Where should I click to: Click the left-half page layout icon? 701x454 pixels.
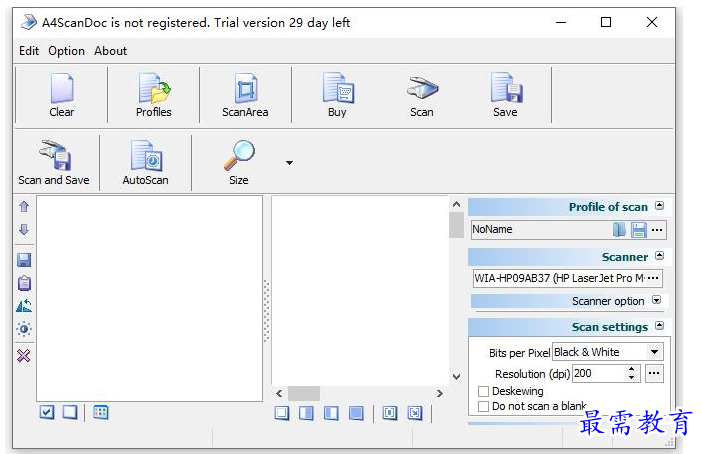click(331, 413)
